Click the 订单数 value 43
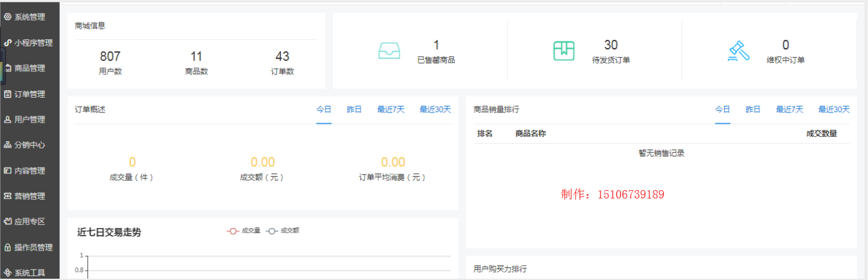This screenshot has height=280, width=868. [282, 57]
